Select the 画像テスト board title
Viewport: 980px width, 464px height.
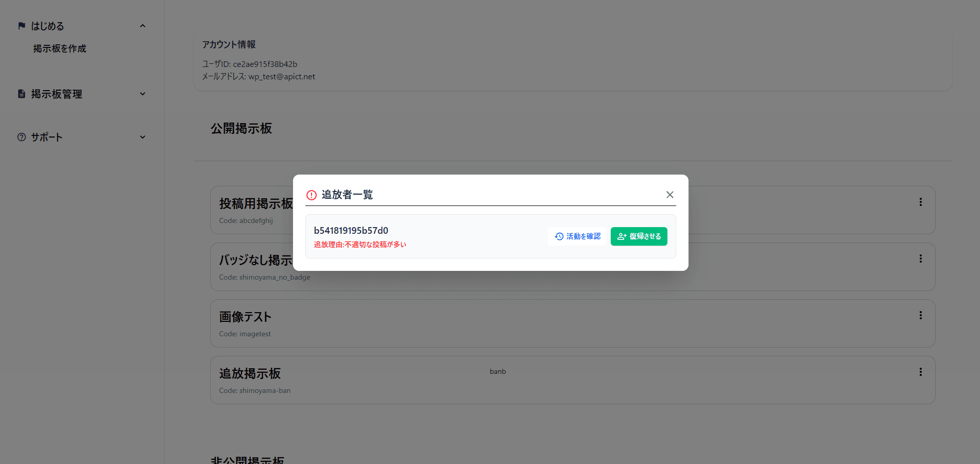pos(245,317)
